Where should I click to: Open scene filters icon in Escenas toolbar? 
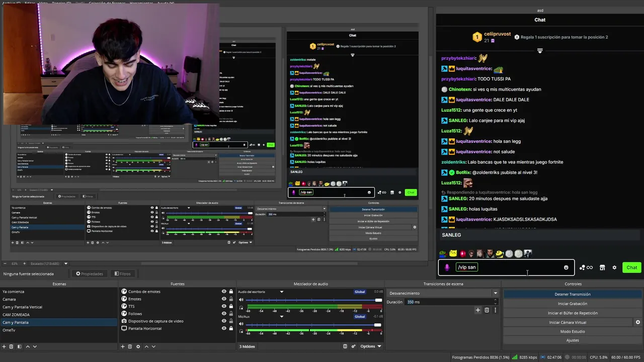pos(19,346)
